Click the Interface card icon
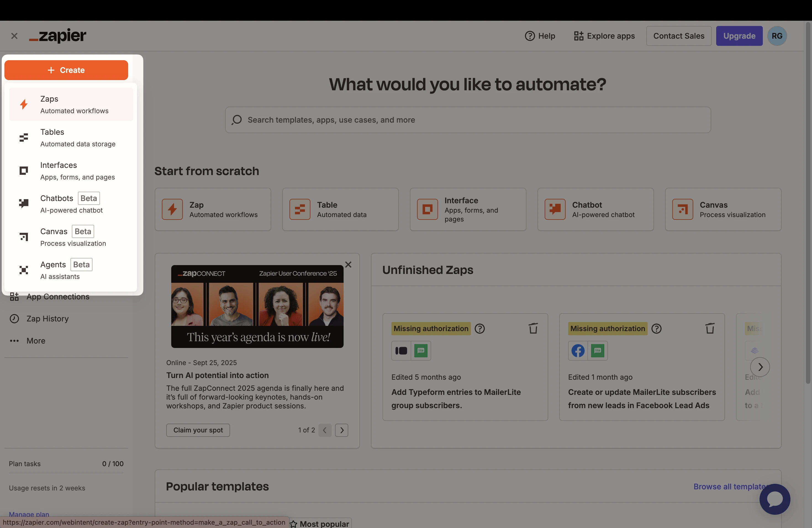 (x=427, y=209)
